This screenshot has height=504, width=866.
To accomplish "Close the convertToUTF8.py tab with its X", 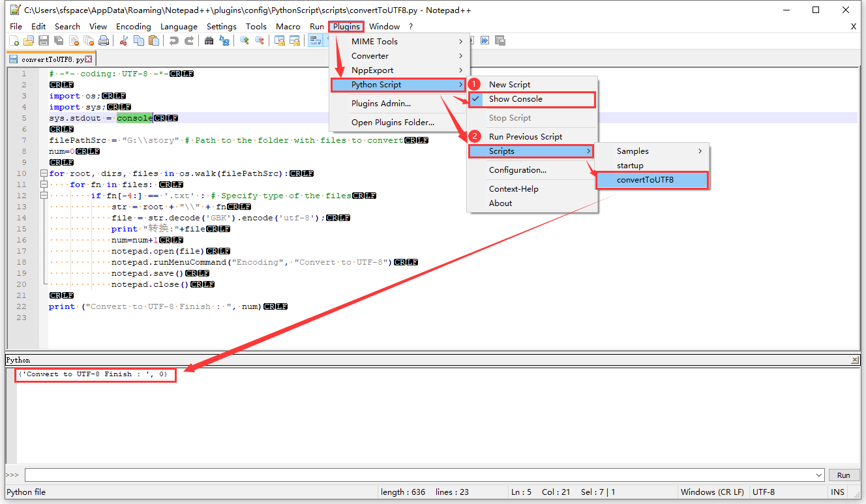I will click(89, 59).
